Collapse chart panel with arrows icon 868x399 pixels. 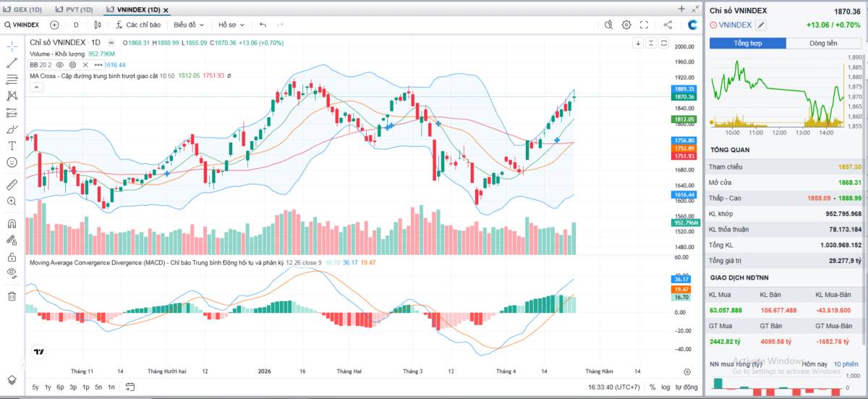tap(695, 9)
